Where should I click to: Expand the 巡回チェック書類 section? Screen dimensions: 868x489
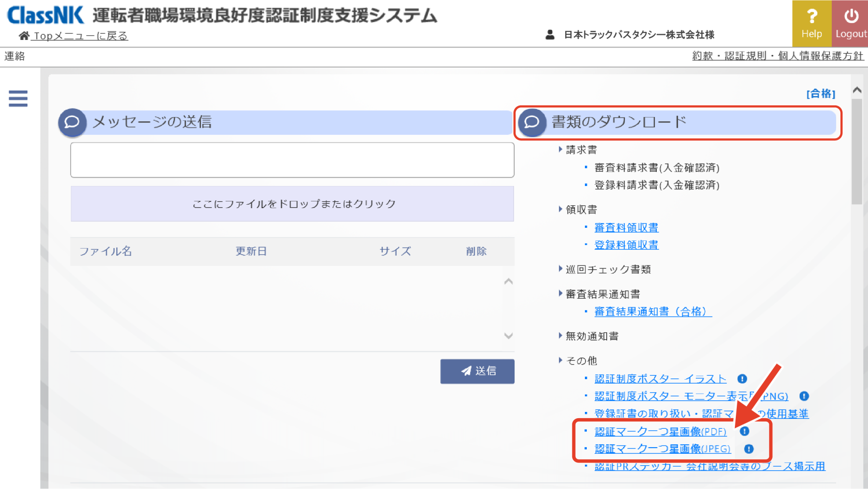(x=560, y=269)
